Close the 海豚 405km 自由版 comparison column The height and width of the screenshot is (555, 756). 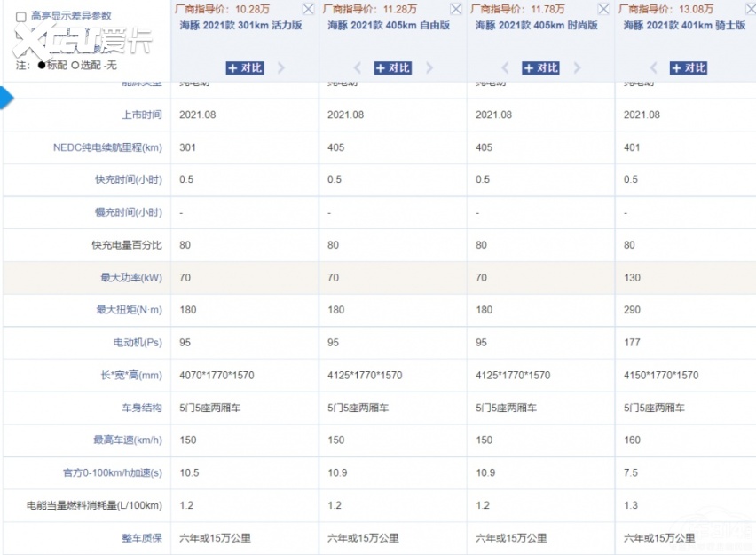click(x=456, y=9)
